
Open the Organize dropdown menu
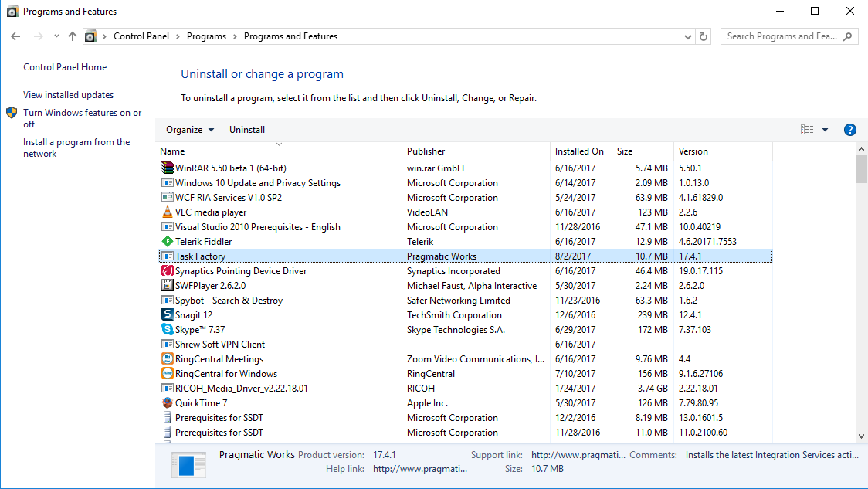(x=190, y=130)
